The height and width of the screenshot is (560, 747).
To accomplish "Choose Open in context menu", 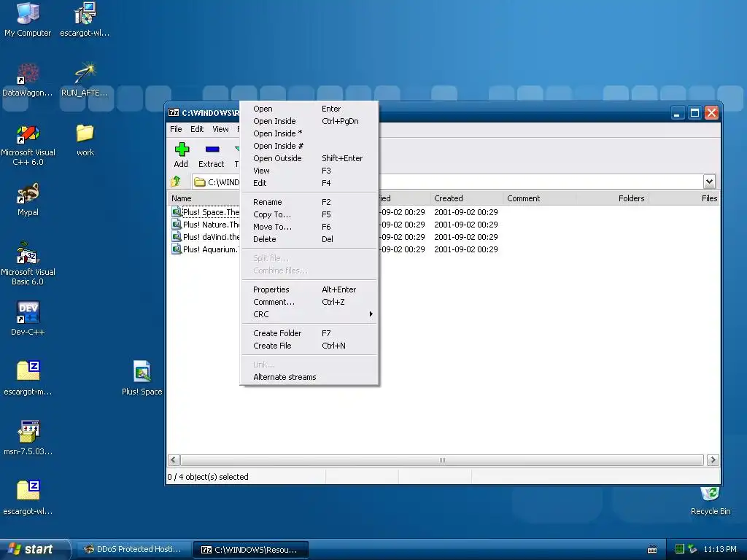I will (x=309, y=109).
